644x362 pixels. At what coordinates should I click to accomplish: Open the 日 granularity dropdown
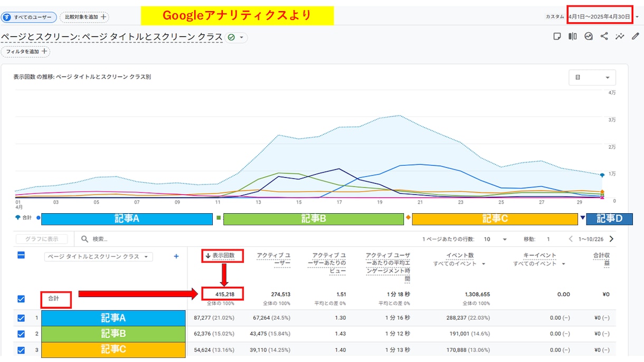592,77
